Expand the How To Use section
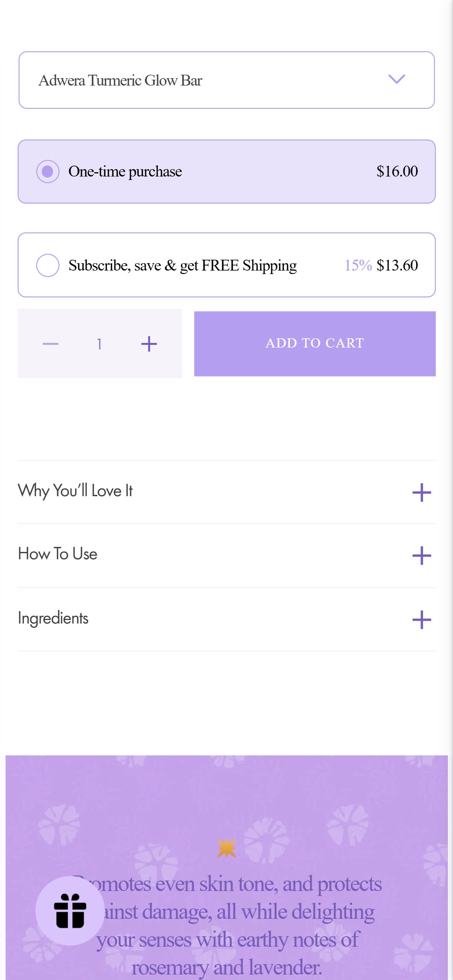The width and height of the screenshot is (453, 980). (x=226, y=555)
